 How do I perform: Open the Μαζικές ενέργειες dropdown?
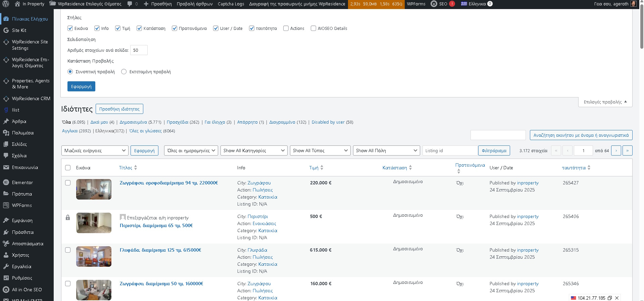pos(95,150)
